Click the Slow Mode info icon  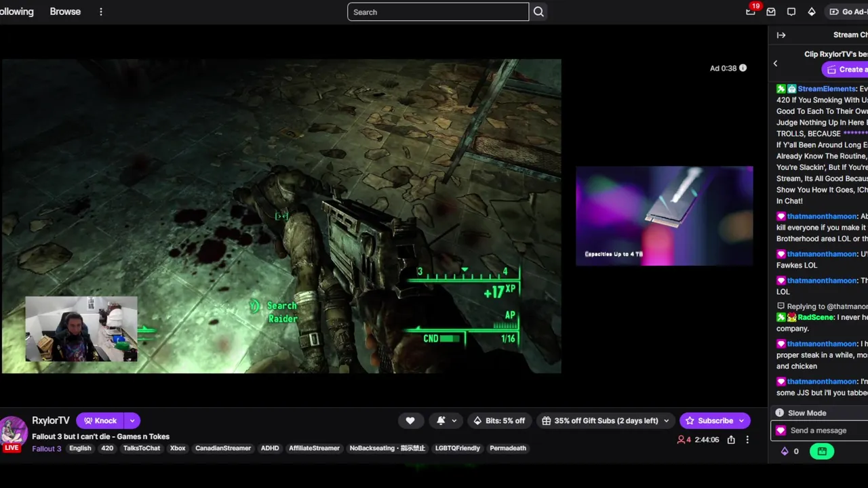click(x=780, y=413)
